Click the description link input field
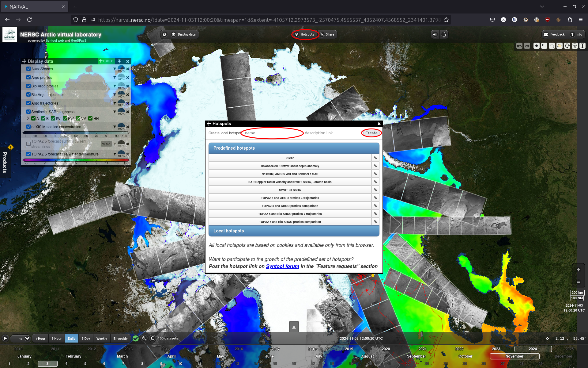The height and width of the screenshot is (368, 588). (333, 133)
